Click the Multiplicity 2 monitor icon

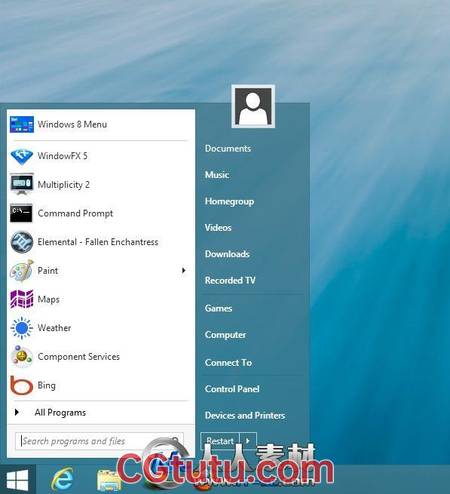pos(22,184)
